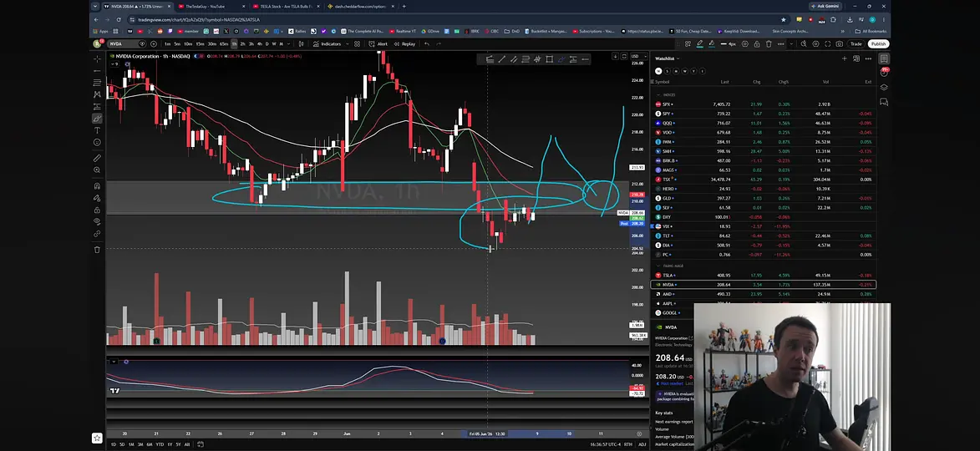980x451 pixels.
Task: Open chart settings gear in top toolbar
Action: [815, 43]
